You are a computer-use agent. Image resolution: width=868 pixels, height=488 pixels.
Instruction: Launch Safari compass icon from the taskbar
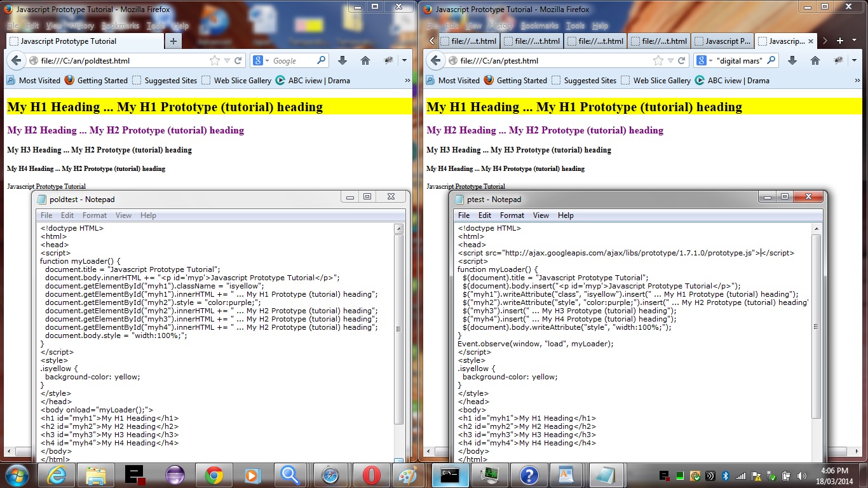[331, 475]
